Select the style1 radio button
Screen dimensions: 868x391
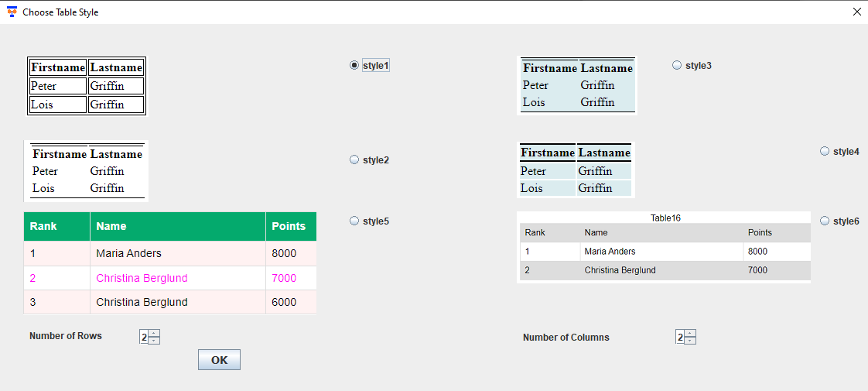(x=354, y=65)
